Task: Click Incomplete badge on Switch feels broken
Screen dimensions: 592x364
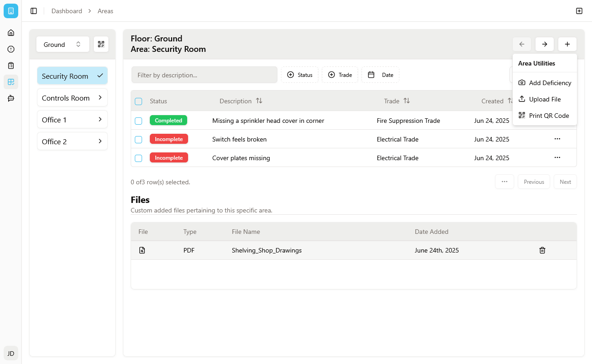Action: pos(169,139)
